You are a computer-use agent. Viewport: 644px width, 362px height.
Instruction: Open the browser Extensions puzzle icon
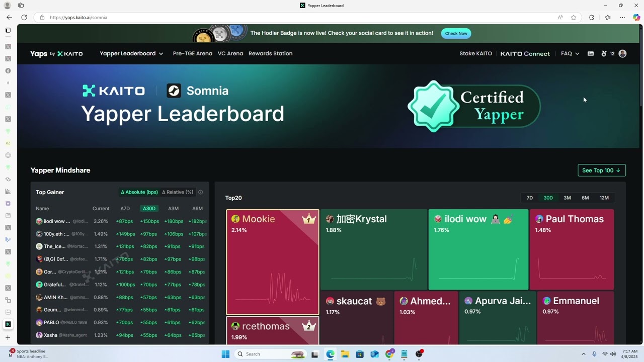[591, 17]
